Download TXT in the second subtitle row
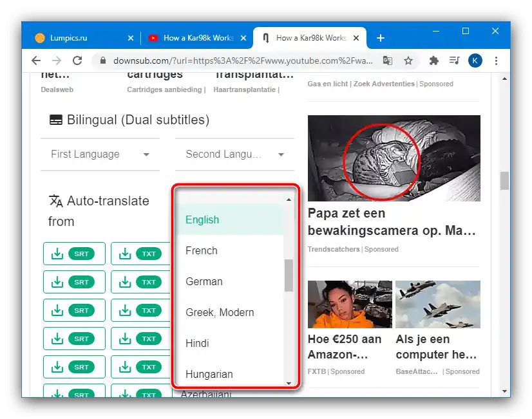This screenshot has width=532, height=419. point(140,282)
